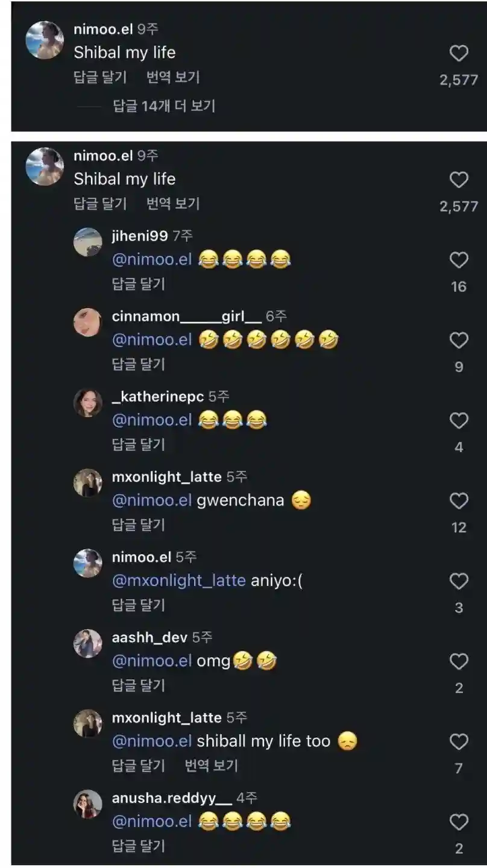The height and width of the screenshot is (868, 487).
Task: Expand '답글 14개 더 보기' to show more replies
Action: (x=164, y=106)
